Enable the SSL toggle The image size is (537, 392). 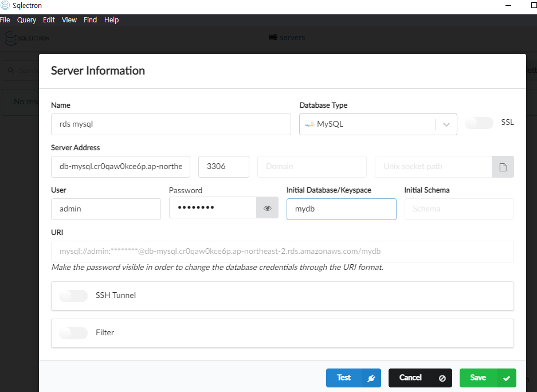479,123
